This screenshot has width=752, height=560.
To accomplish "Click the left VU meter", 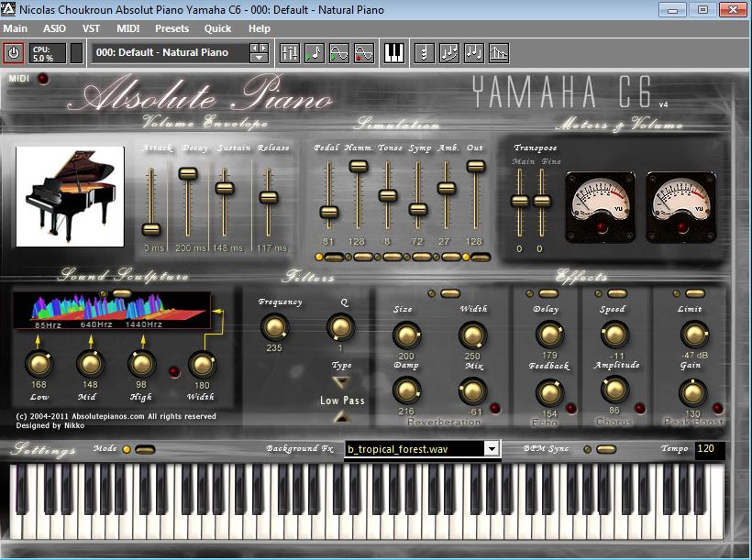I will [601, 207].
